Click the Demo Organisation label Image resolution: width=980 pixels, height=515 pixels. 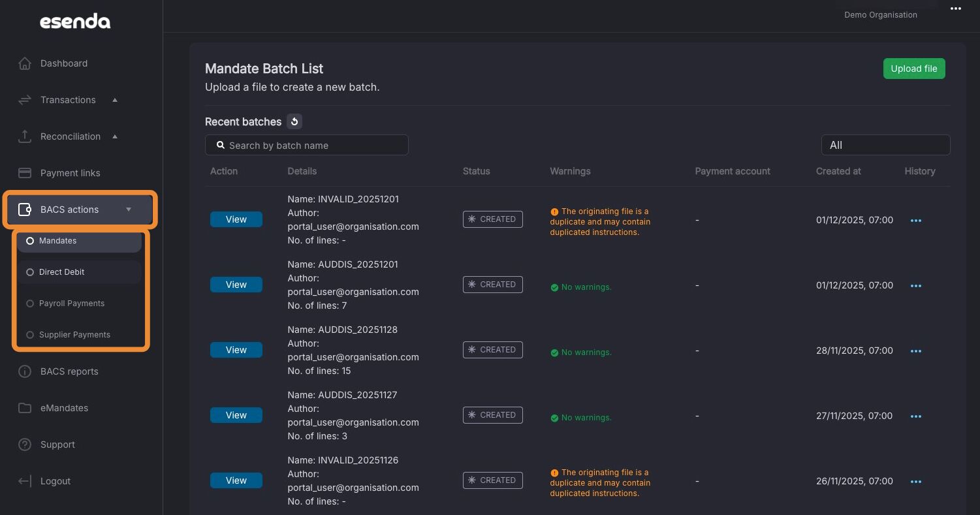[881, 14]
